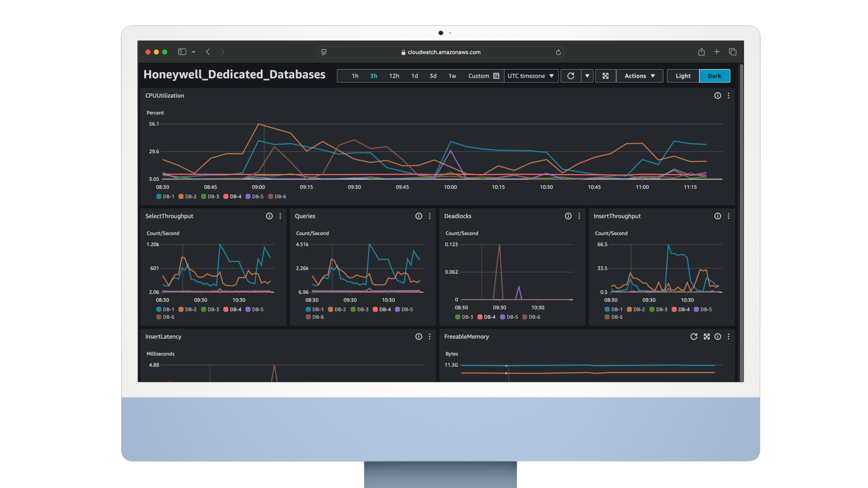Click the Honeywell_Dedicated_Databases dashboard title
The image size is (868, 488).
click(234, 75)
